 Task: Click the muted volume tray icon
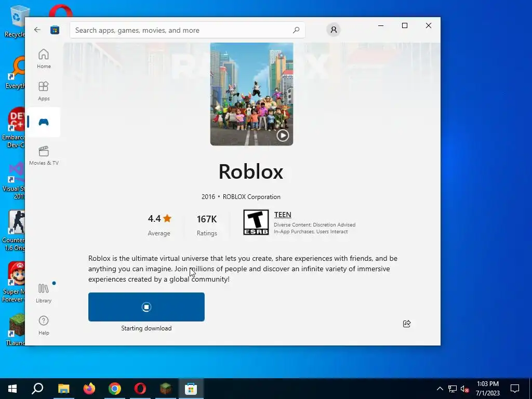click(x=464, y=389)
